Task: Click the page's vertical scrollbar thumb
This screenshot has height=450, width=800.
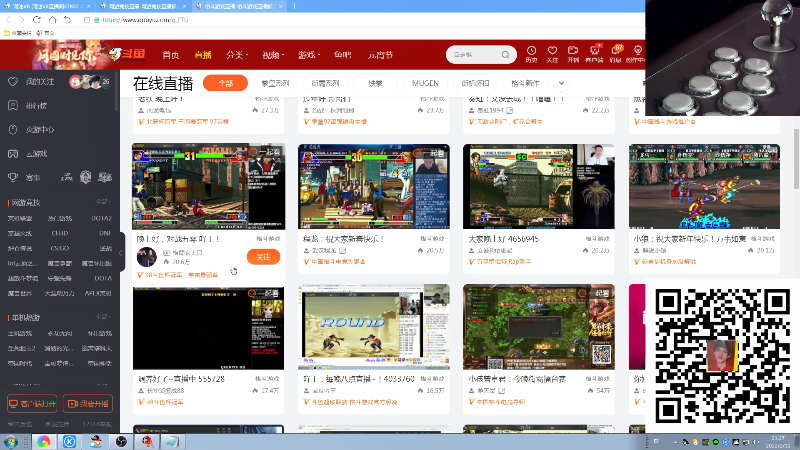Action: [x=795, y=158]
